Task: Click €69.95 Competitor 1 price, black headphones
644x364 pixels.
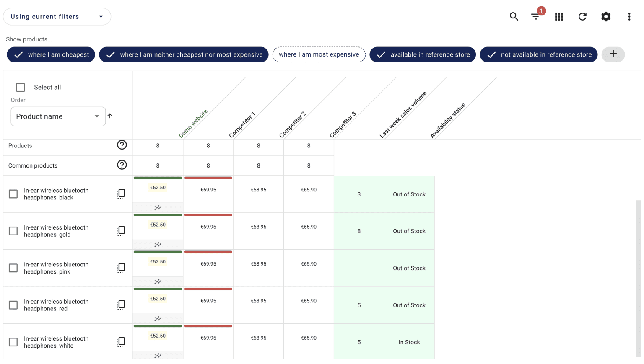Action: [x=208, y=190]
